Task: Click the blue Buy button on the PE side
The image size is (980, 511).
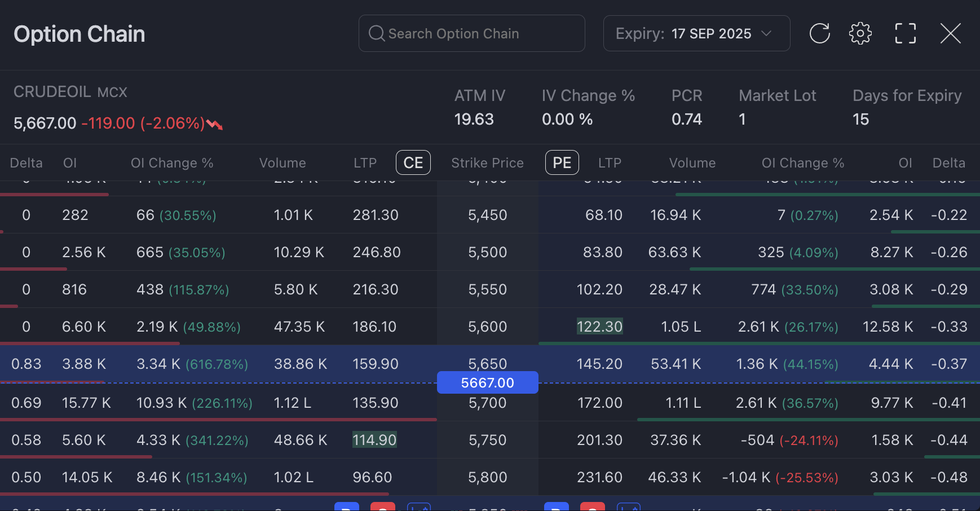Action: [557, 506]
